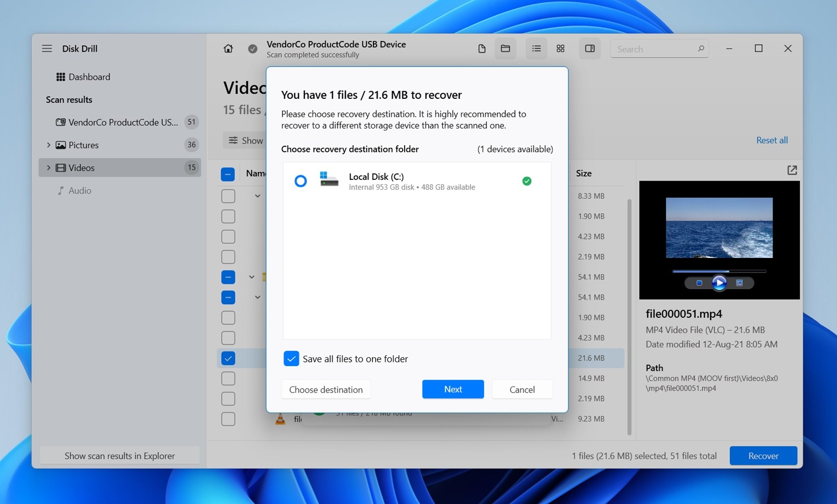Click the search magnifier icon
The image size is (837, 504).
click(x=701, y=48)
